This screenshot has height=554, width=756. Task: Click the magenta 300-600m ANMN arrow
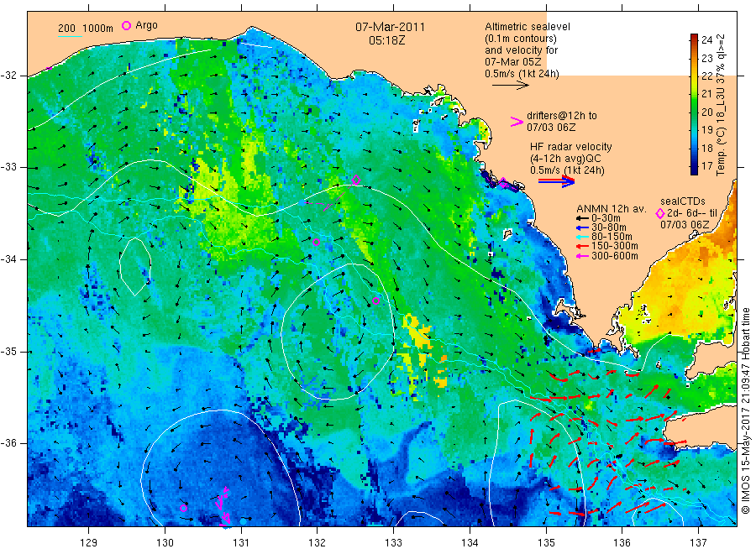click(x=582, y=256)
